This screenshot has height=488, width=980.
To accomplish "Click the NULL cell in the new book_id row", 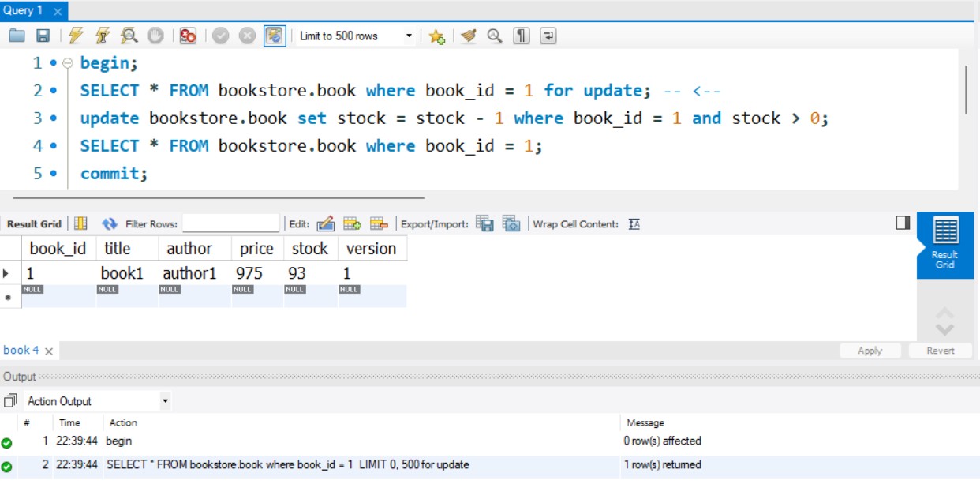I will [58, 296].
